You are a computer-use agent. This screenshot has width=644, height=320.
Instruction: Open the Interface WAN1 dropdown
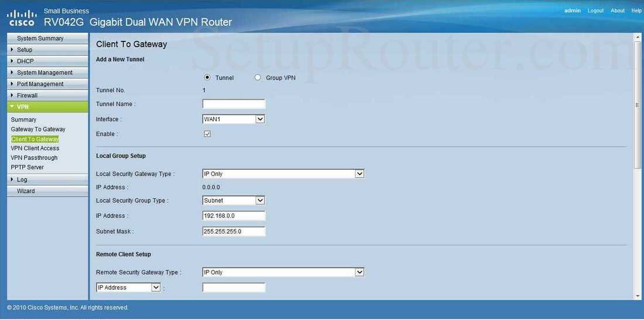[234, 119]
